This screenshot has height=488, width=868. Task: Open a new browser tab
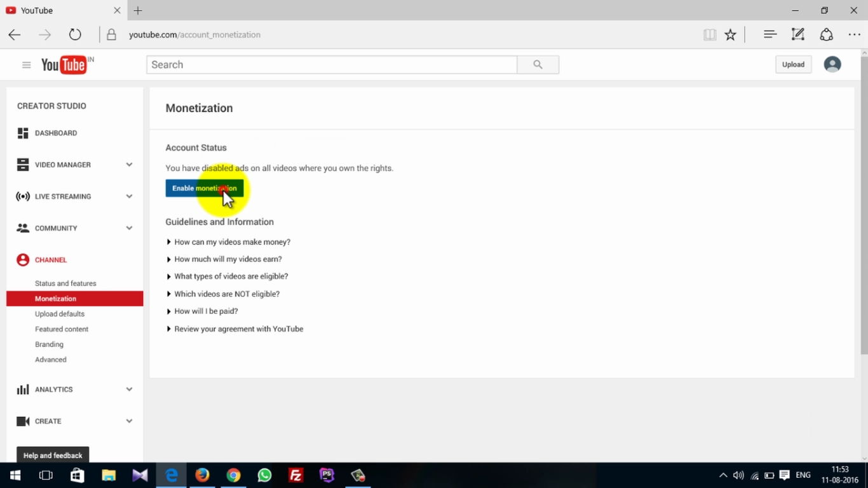point(138,11)
